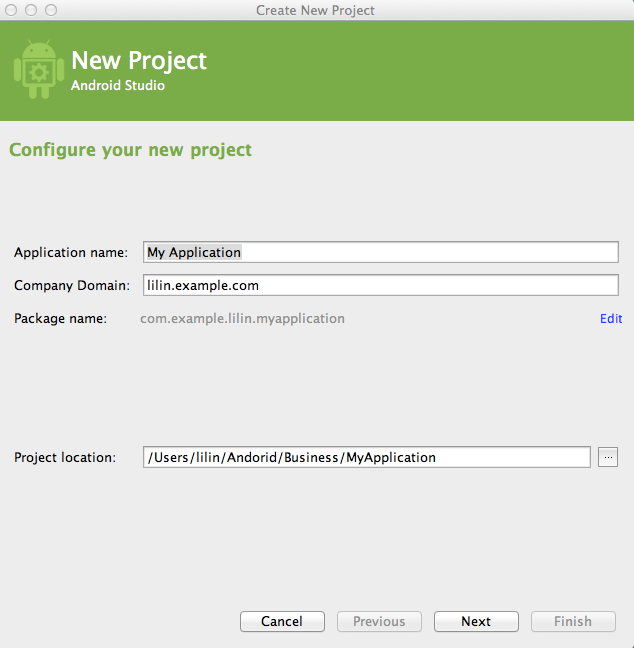This screenshot has width=634, height=648.
Task: Click the Android Studio robot logo icon
Action: tap(39, 69)
